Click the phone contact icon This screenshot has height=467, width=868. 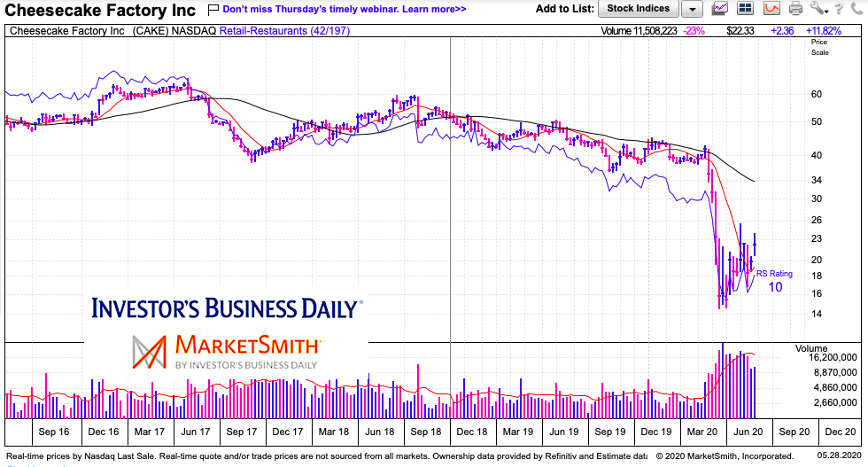tap(857, 8)
